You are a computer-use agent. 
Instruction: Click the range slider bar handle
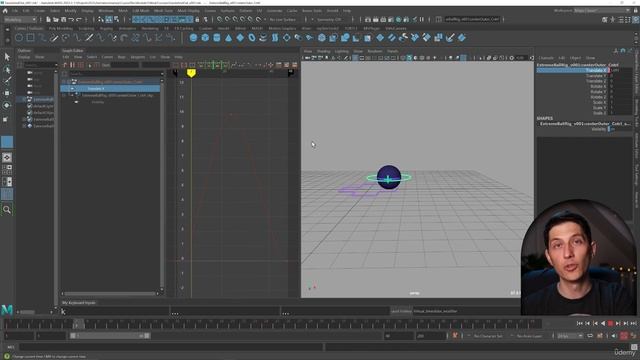110,336
